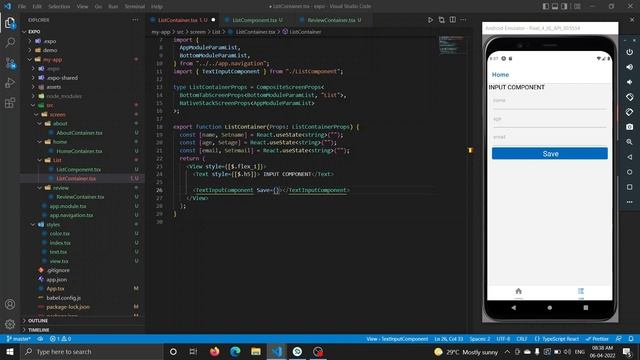This screenshot has width=640, height=360.
Task: Click the Run code play icon in the editor toolbar
Action: pos(430,20)
